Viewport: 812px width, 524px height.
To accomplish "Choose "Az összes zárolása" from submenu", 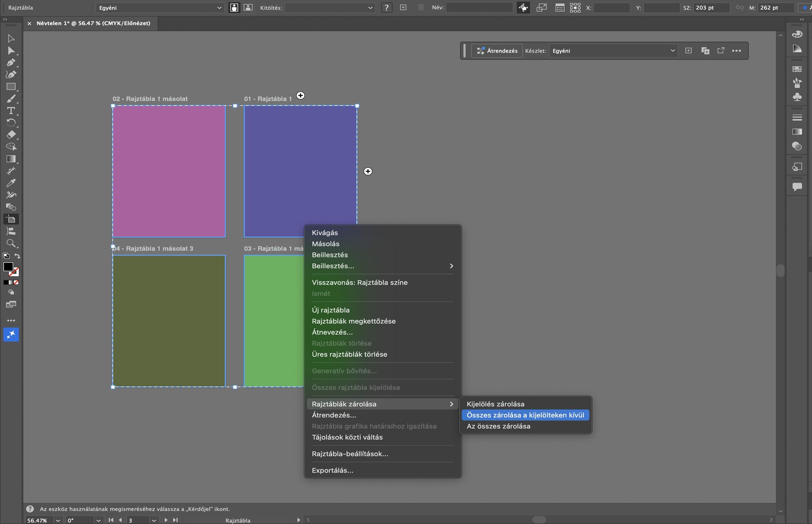I will 498,426.
